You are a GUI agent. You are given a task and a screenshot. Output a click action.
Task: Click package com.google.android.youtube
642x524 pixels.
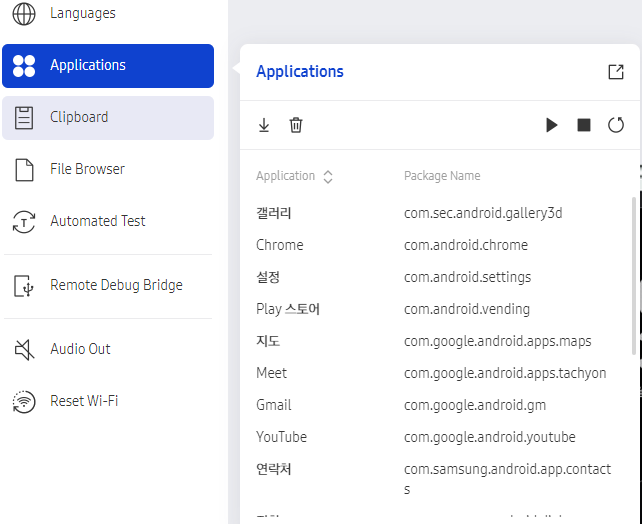pos(490,437)
